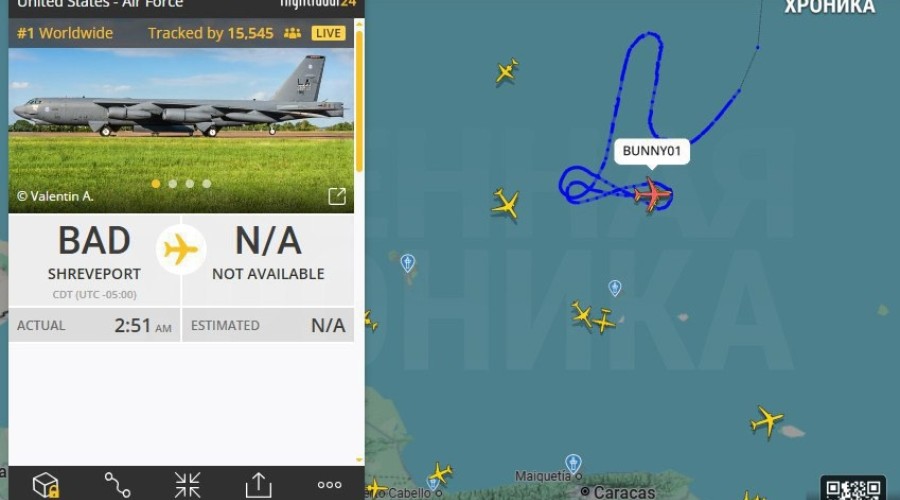Click the yellow aircraft near Caracas coast

440,473
